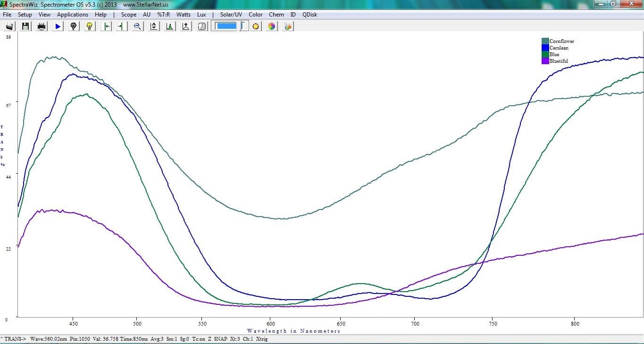Click the up-arrow over curve icon
This screenshot has height=344, width=644.
186,26
